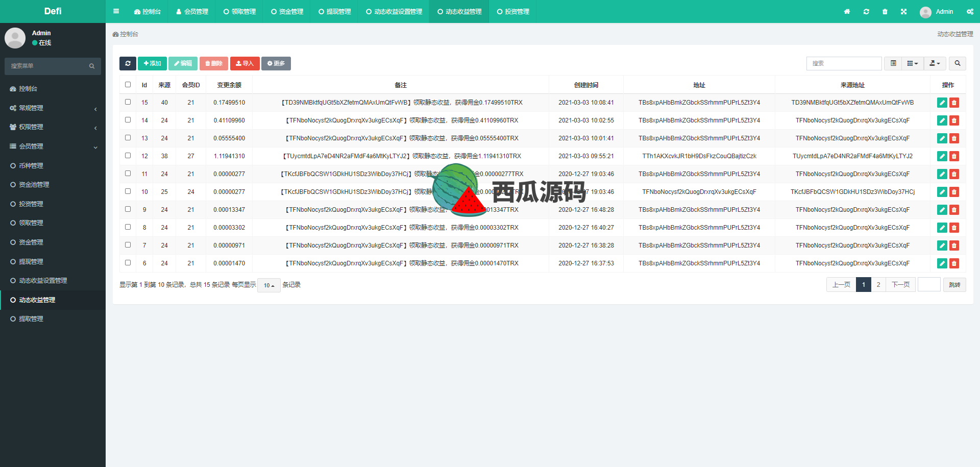
Task: Open 提取管理 in sidebar
Action: [53, 319]
